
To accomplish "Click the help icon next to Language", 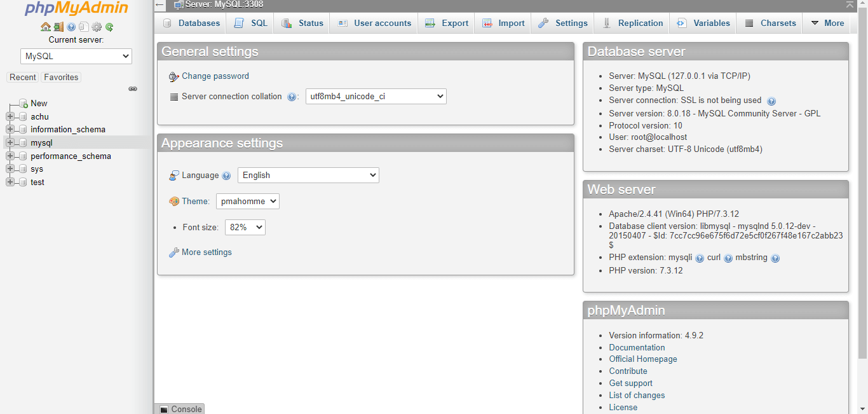I will (226, 176).
